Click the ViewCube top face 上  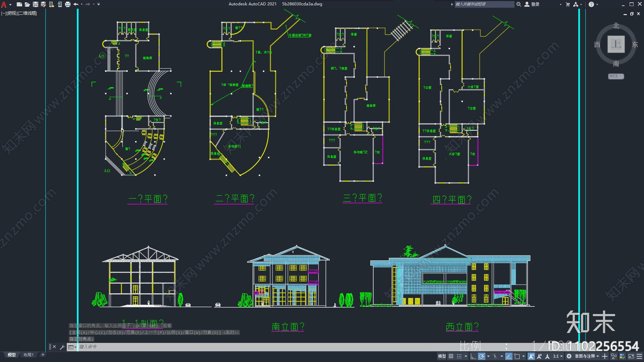616,44
